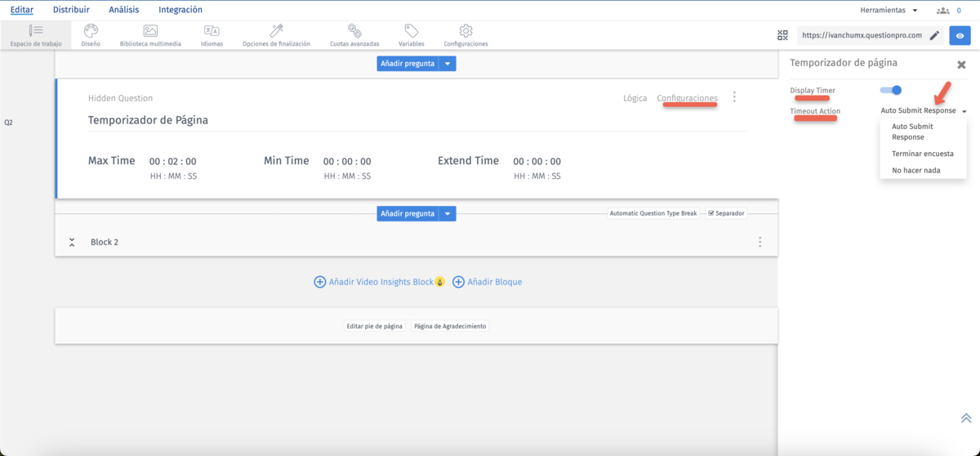Screen dimensions: 980x456
Task: Click the Temporizador de Página question title
Action: coord(148,120)
